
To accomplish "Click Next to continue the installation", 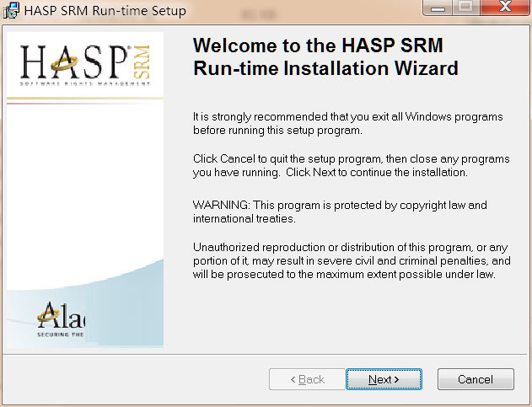I will point(384,379).
